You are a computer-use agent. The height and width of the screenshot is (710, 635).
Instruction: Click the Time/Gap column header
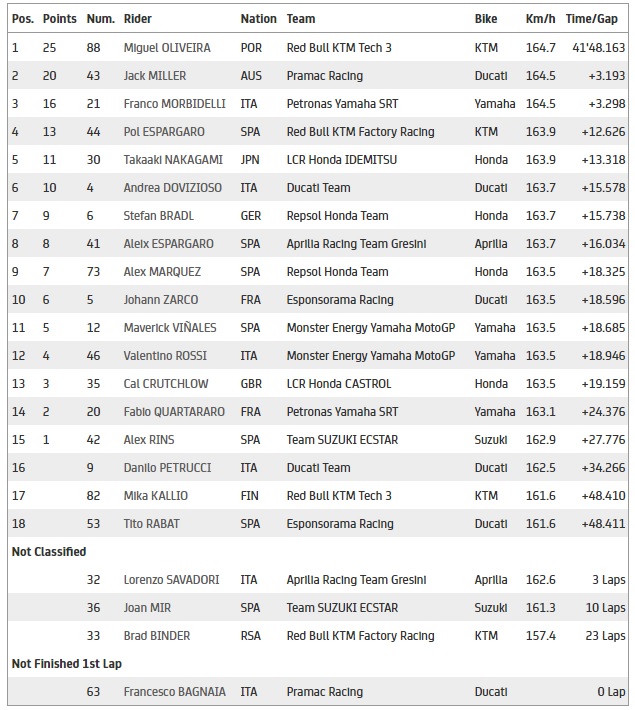(592, 19)
